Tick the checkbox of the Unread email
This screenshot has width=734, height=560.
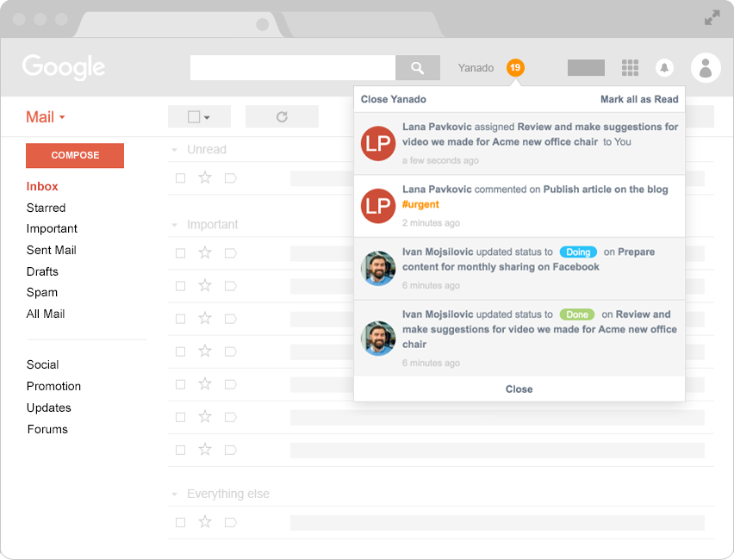point(180,178)
